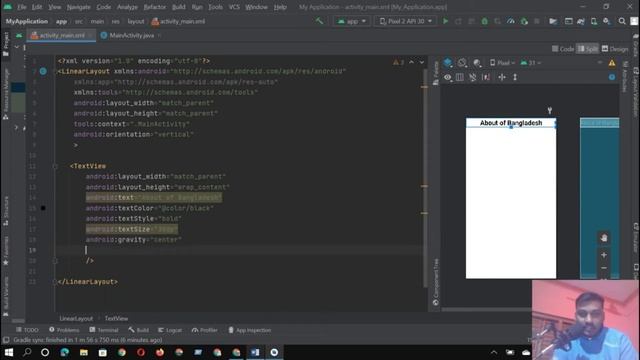Open the Build menu
640x360 pixels.
pos(179,7)
